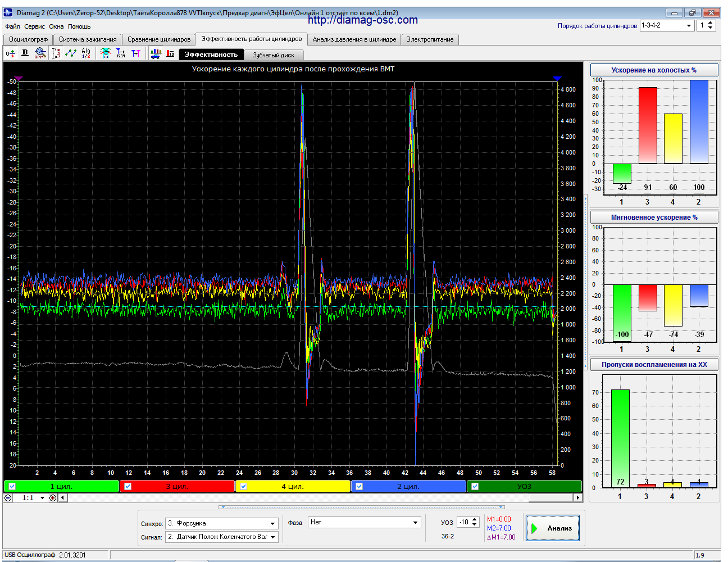This screenshot has width=728, height=562.
Task: Open the Помощь menu
Action: (x=79, y=26)
